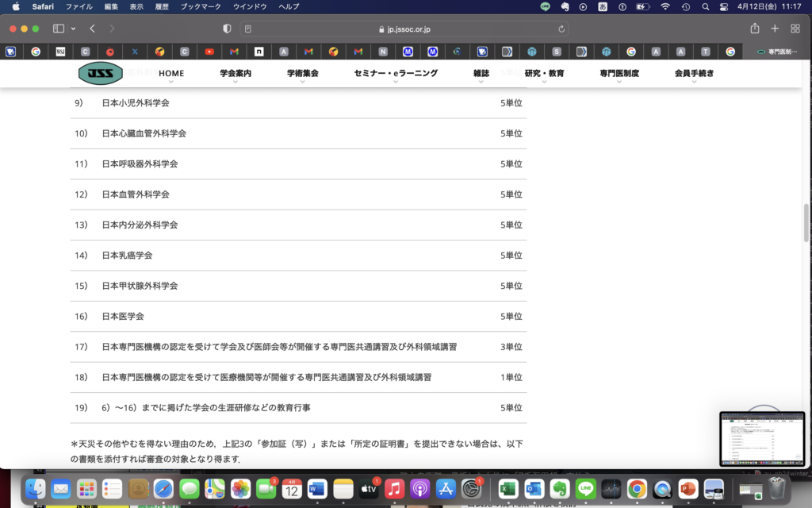Open the Reader view icon in address bar
The image size is (812, 508).
click(248, 29)
